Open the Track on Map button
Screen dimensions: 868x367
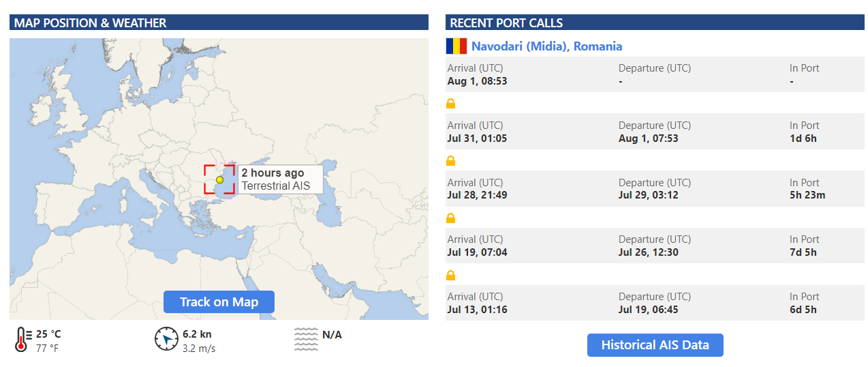pyautogui.click(x=219, y=302)
